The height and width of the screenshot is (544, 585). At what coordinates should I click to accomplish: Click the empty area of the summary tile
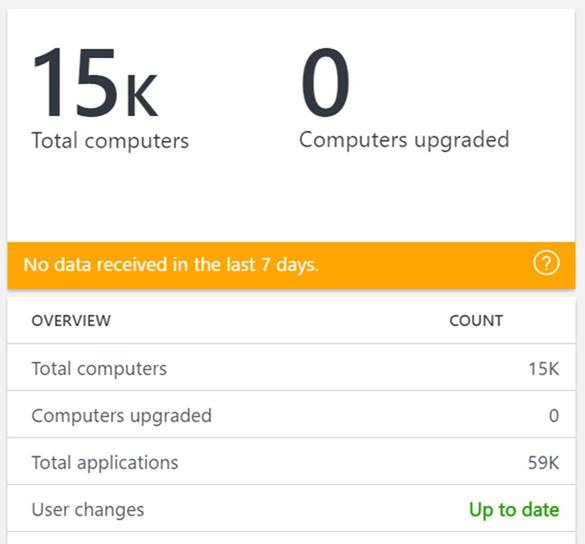[x=291, y=198]
